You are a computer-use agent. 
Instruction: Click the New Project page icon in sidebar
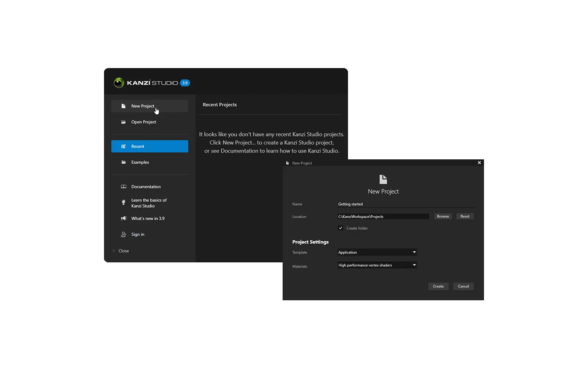tap(123, 106)
